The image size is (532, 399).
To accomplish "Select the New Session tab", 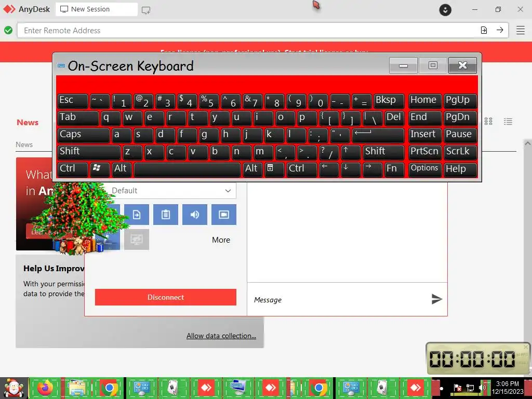I will click(96, 9).
